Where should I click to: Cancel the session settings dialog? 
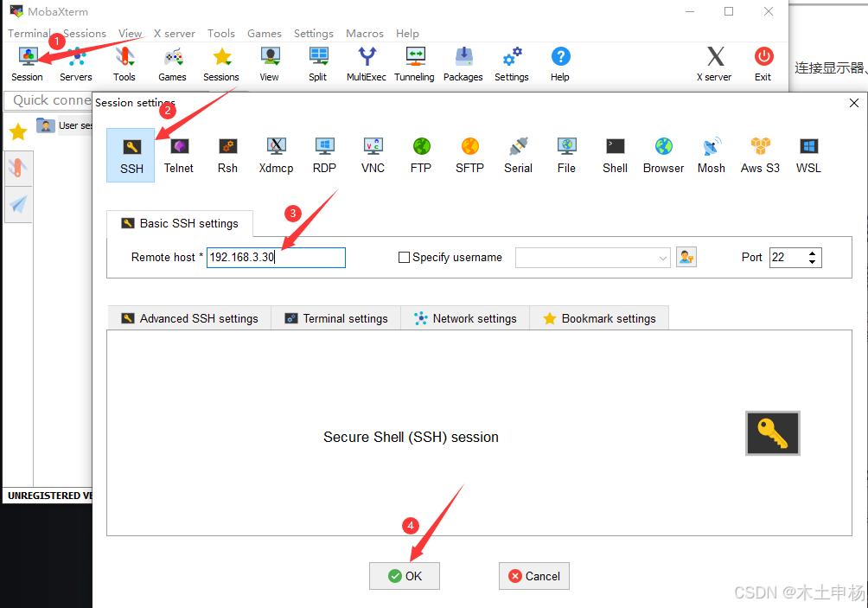[x=534, y=577]
